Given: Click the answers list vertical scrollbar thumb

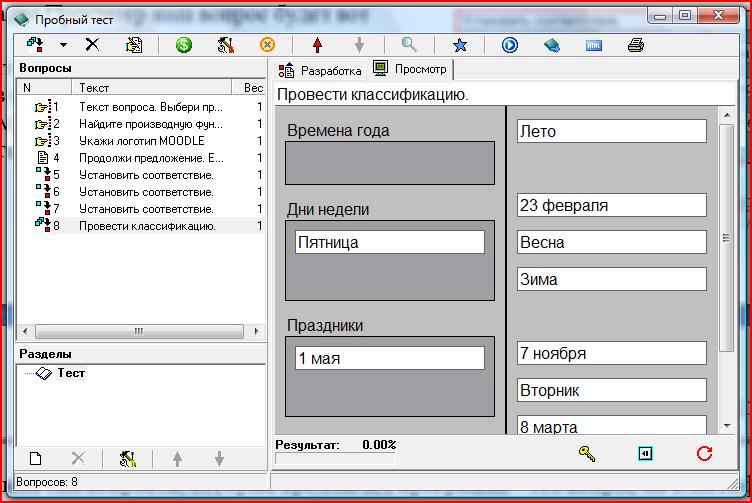Looking at the screenshot, I should point(726,238).
